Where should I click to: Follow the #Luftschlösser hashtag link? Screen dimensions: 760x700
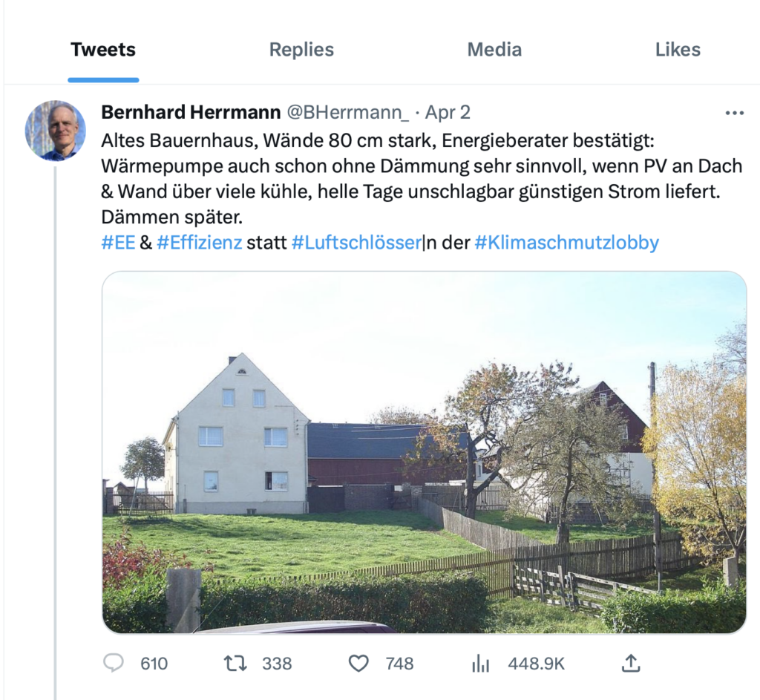(x=356, y=243)
